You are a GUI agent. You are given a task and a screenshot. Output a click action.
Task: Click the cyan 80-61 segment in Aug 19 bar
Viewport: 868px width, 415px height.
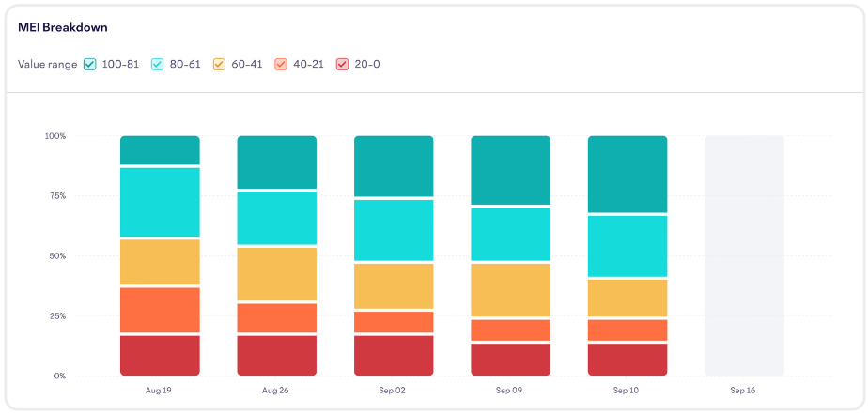click(160, 202)
